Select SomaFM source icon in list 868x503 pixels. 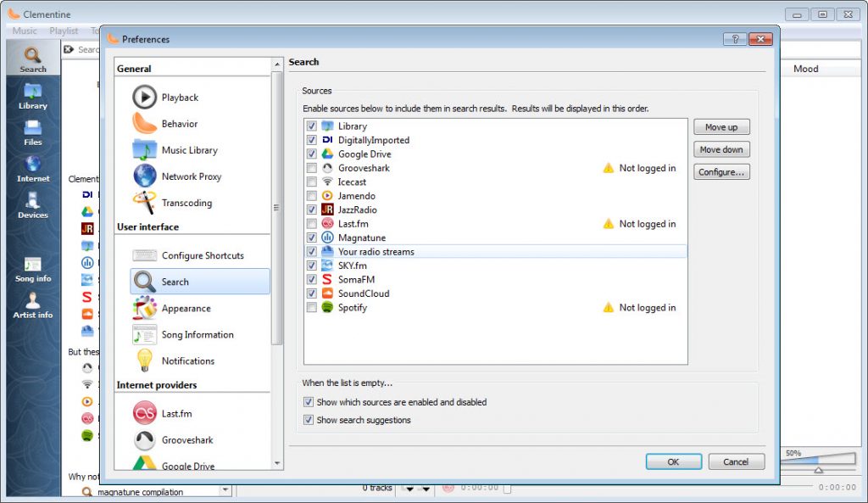[x=327, y=279]
